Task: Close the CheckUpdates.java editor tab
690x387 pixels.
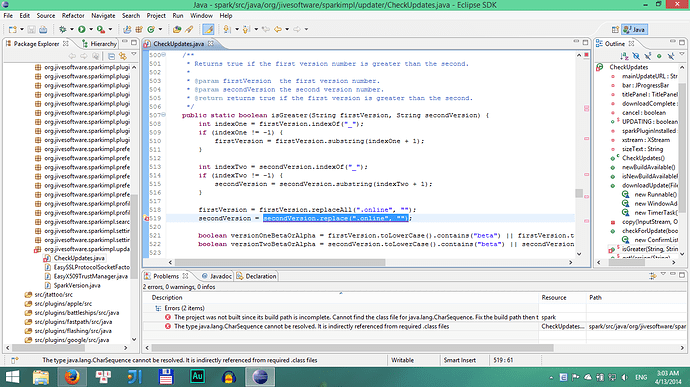Action: (211, 43)
